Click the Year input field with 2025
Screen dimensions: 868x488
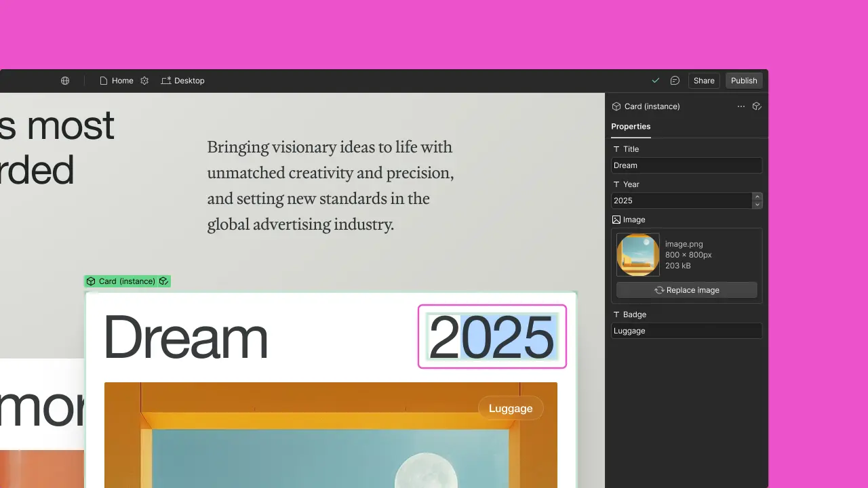point(682,201)
